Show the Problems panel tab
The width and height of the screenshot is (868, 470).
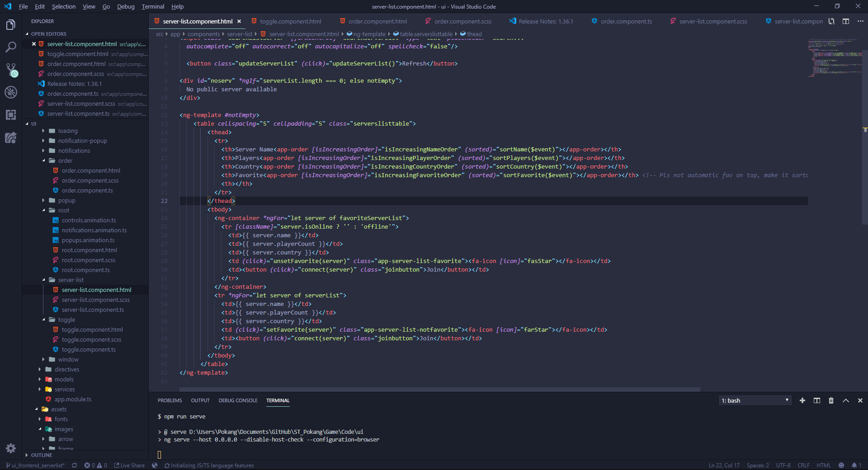(x=170, y=400)
